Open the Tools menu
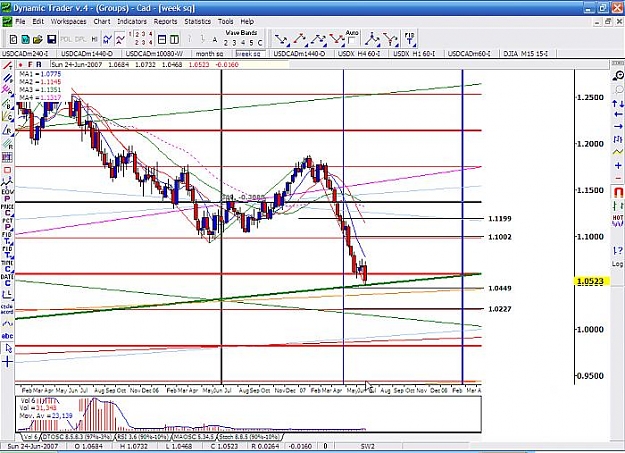This screenshot has width=625, height=453. click(225, 22)
